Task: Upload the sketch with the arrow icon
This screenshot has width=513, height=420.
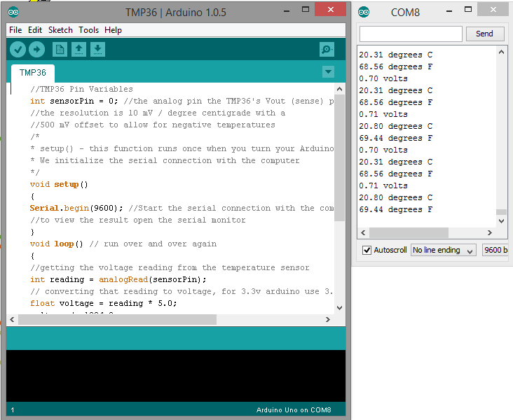Action: (36, 50)
